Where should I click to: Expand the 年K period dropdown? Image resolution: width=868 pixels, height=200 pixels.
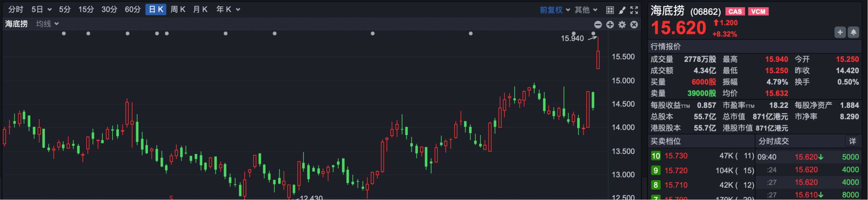tap(228, 9)
